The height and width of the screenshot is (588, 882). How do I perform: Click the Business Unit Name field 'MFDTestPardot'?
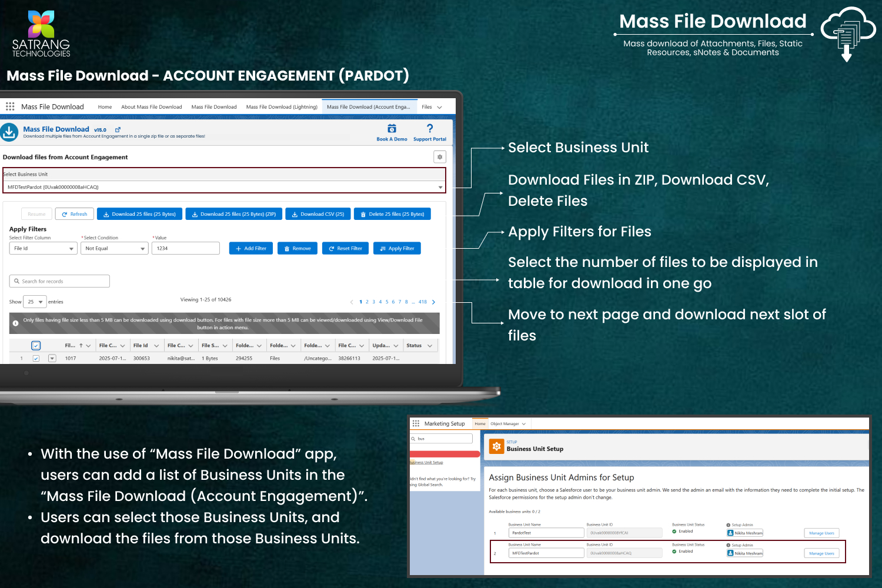pyautogui.click(x=546, y=553)
